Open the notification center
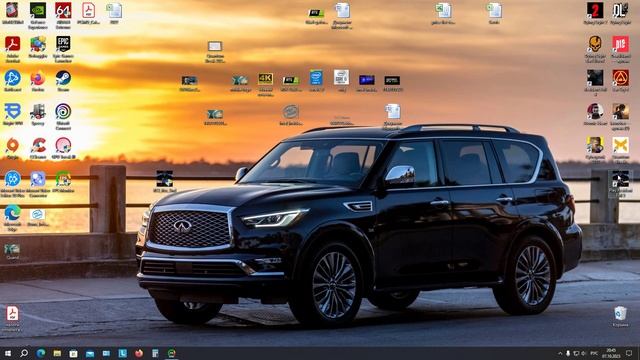Screen dimensions: 640x360 pos(629,353)
